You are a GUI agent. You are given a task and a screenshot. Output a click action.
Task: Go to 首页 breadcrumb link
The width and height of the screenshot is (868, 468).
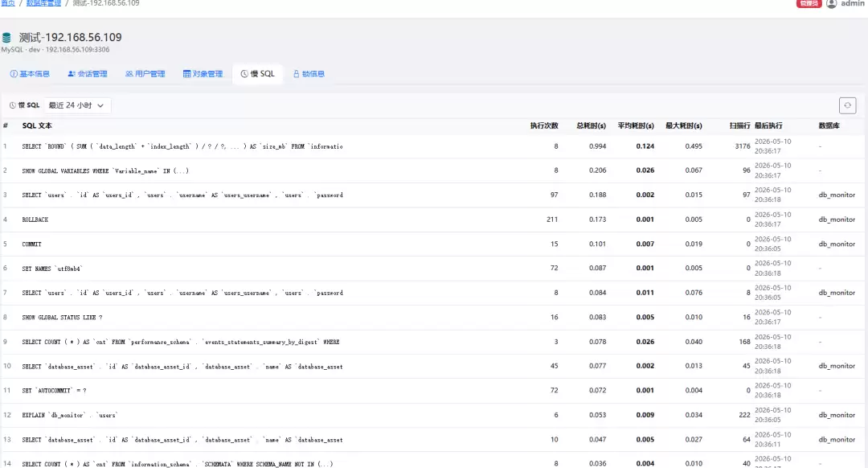click(8, 3)
